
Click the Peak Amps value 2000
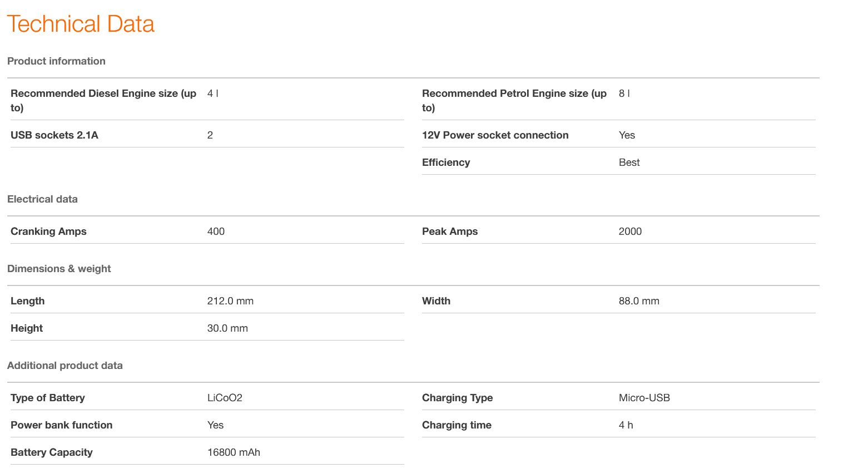630,231
